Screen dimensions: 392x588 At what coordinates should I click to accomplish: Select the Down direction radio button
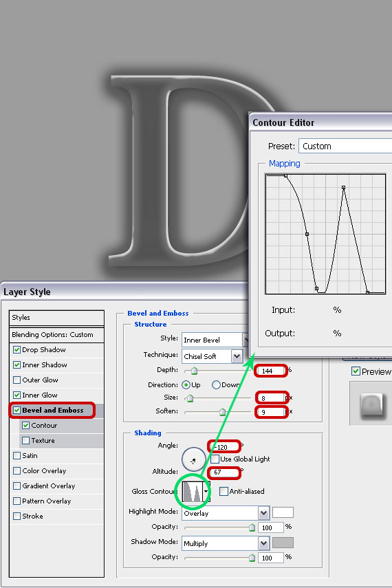(216, 384)
